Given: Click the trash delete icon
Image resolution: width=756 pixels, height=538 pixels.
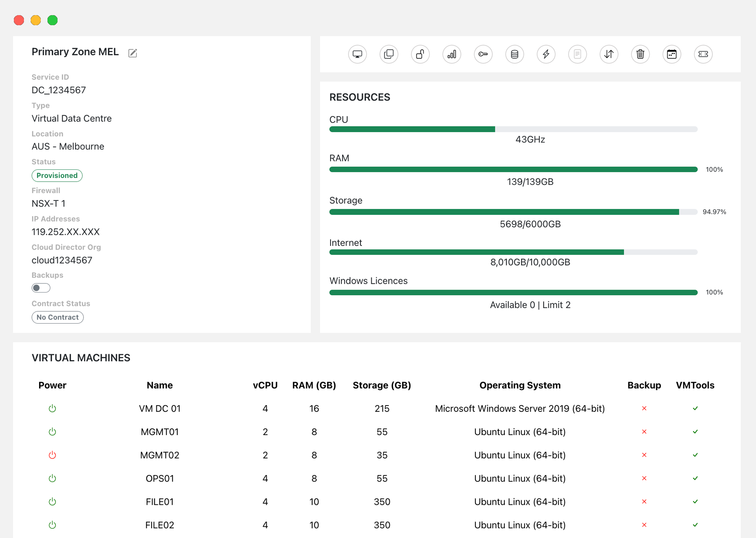Looking at the screenshot, I should pyautogui.click(x=640, y=54).
